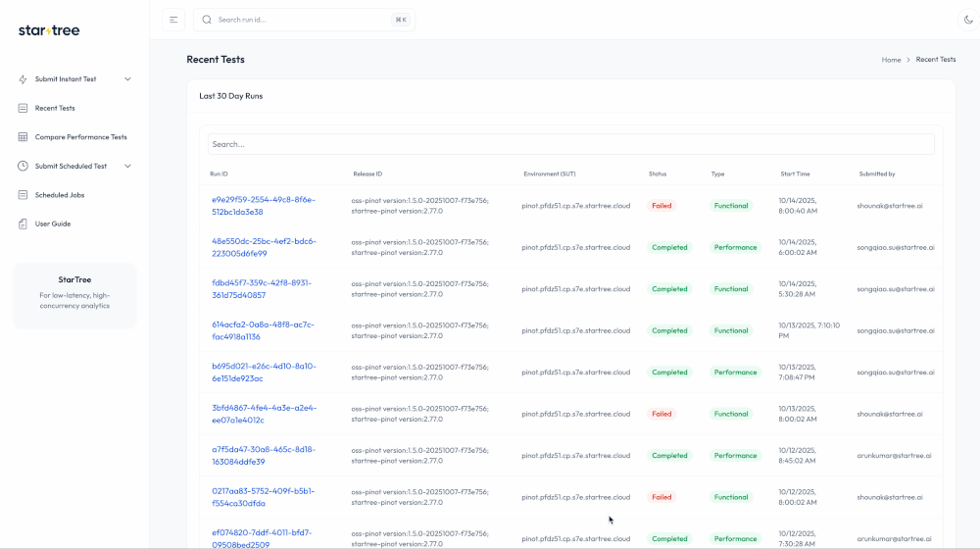The width and height of the screenshot is (980, 549).
Task: Click the hamburger sidebar toggle button
Action: (x=173, y=20)
